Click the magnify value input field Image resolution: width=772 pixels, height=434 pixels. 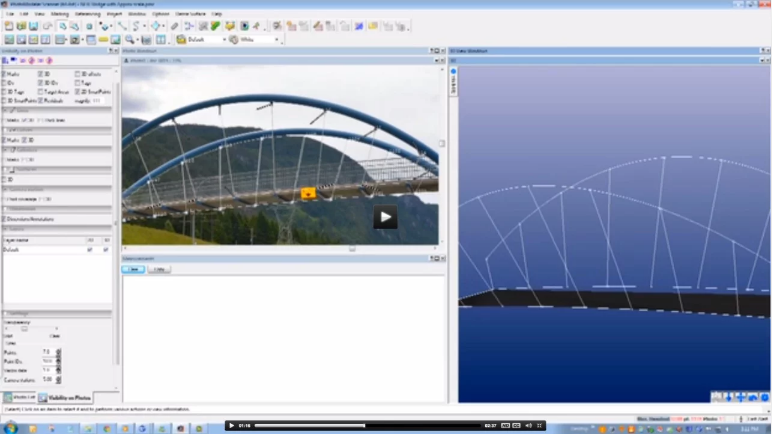[x=96, y=100]
